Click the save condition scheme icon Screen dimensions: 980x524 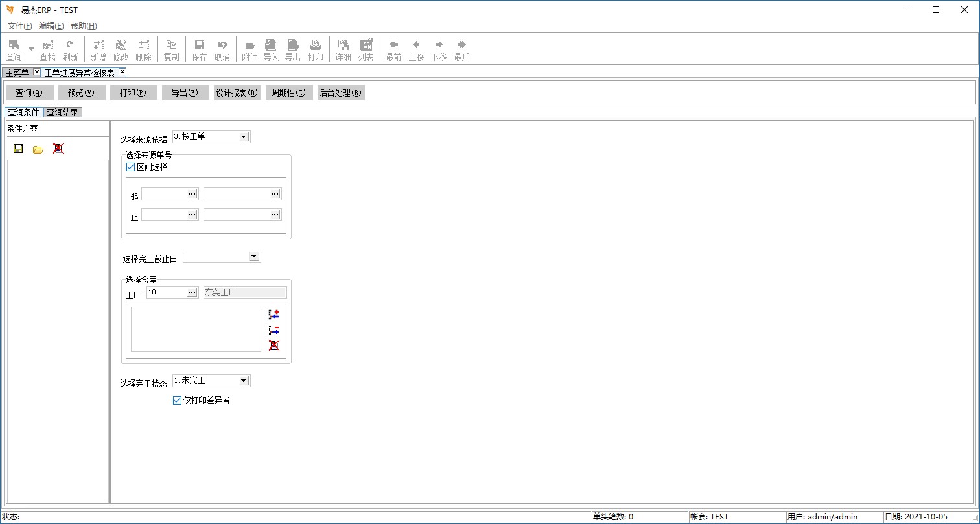[18, 149]
